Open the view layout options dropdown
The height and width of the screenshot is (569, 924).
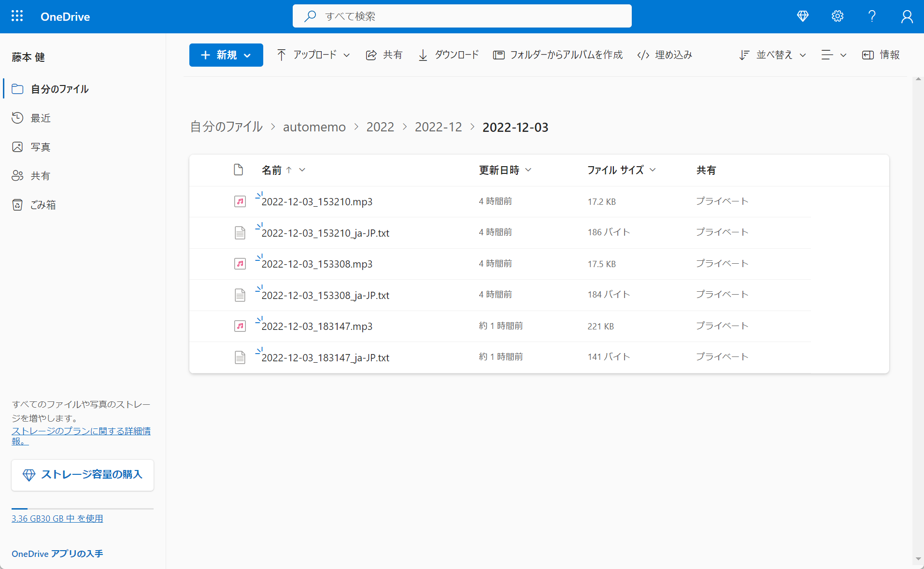pos(834,55)
